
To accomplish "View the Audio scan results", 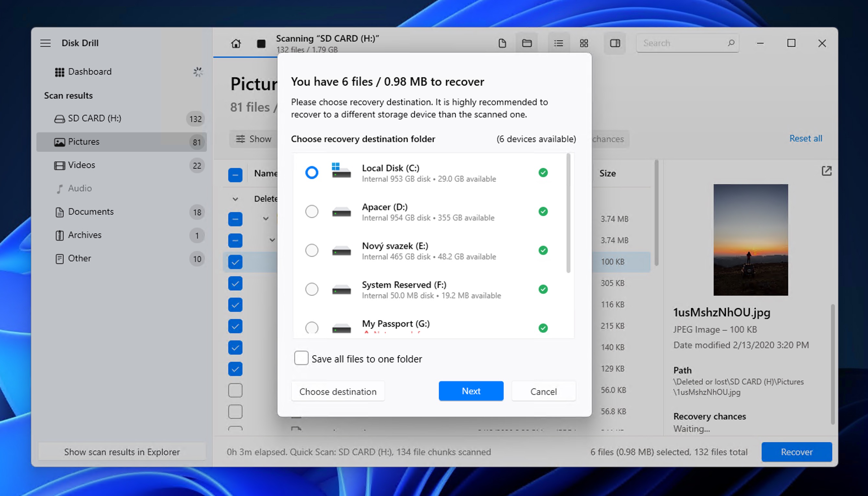I will (80, 188).
